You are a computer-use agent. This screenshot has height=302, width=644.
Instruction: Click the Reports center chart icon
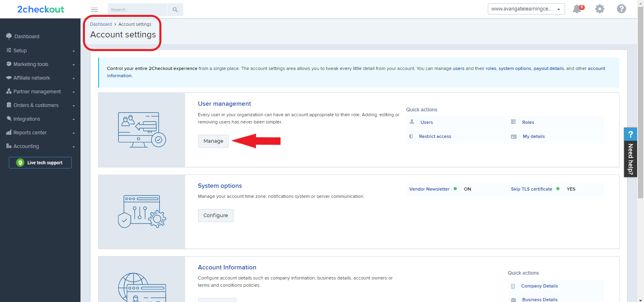9,132
